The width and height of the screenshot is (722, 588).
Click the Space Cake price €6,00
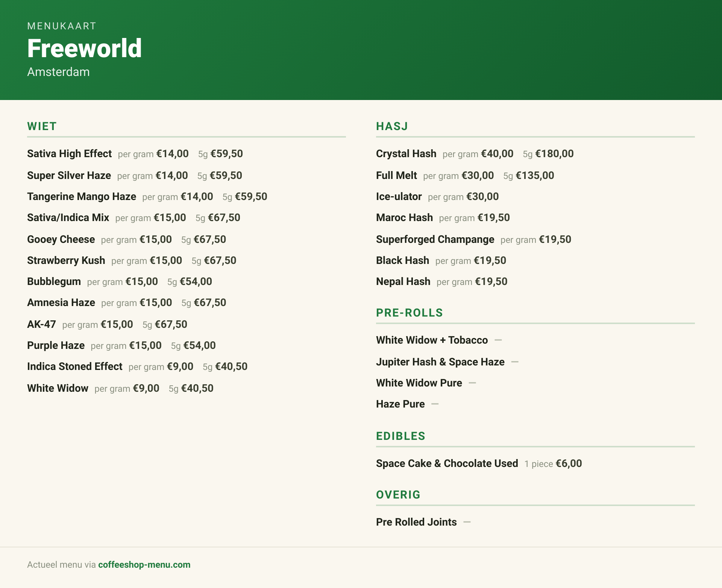point(569,464)
